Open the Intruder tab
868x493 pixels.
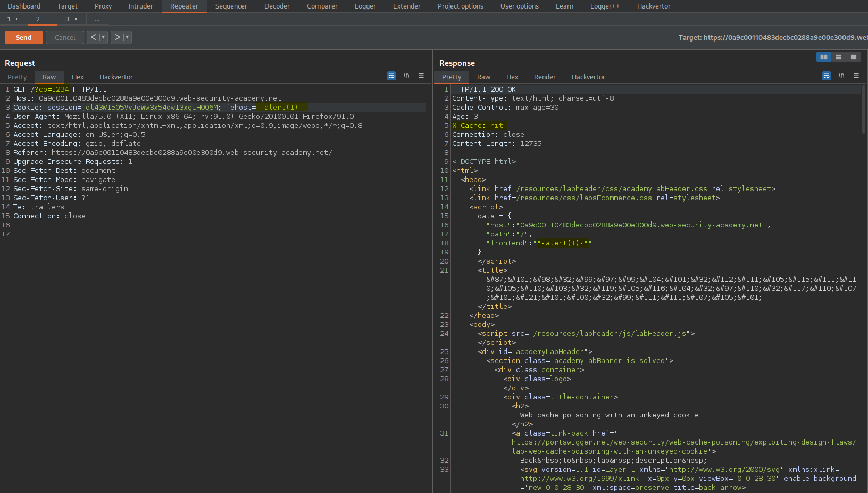pos(141,6)
